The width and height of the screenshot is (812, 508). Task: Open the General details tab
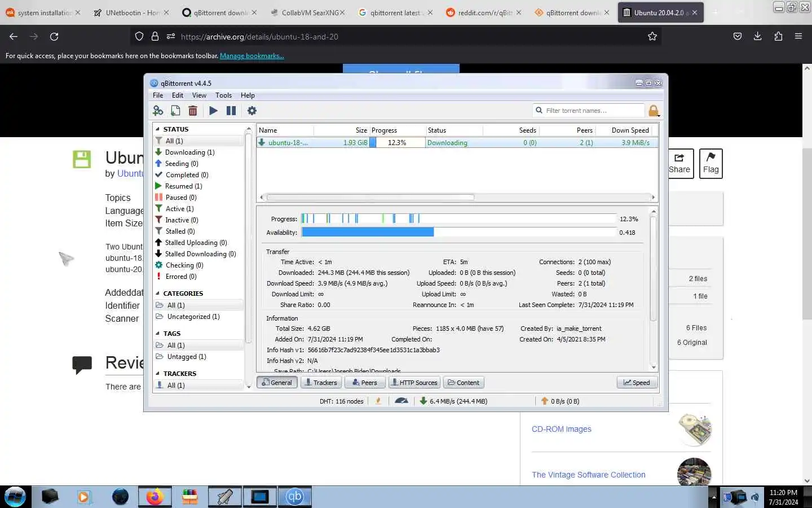(x=277, y=383)
